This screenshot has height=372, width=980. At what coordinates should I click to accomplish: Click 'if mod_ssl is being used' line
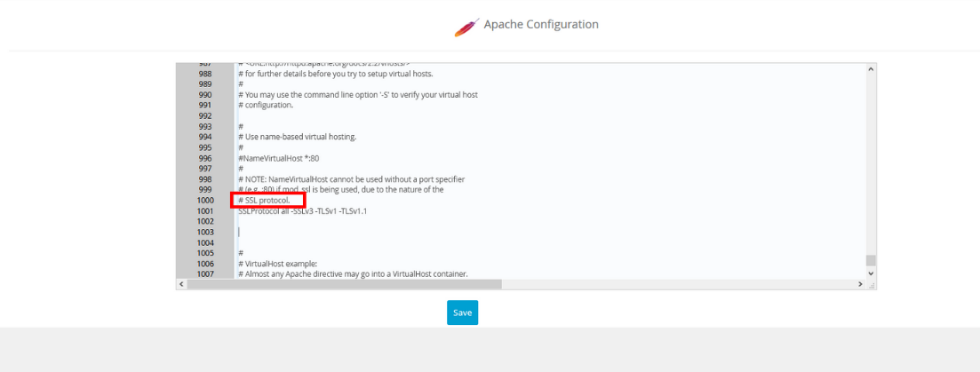(x=340, y=189)
